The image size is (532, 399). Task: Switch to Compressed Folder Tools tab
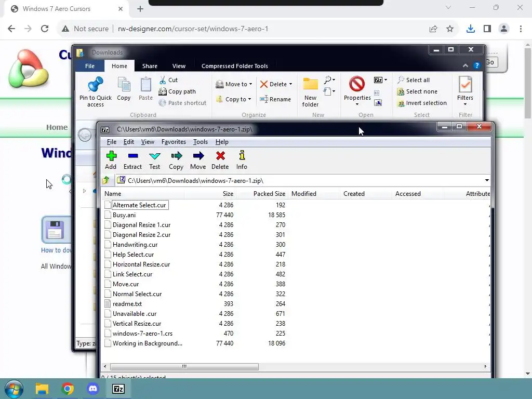(235, 66)
